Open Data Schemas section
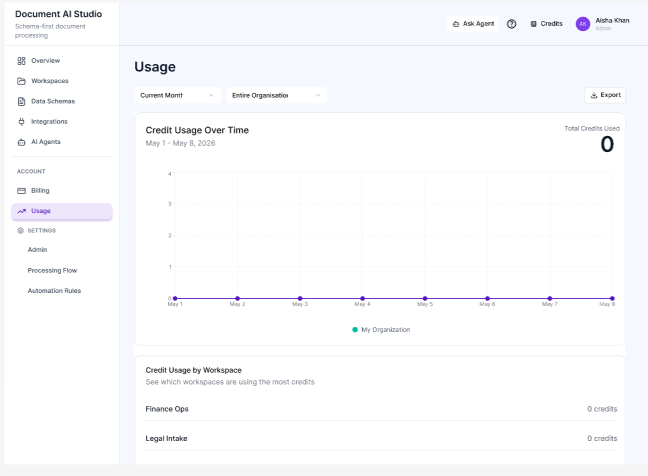 pyautogui.click(x=62, y=101)
